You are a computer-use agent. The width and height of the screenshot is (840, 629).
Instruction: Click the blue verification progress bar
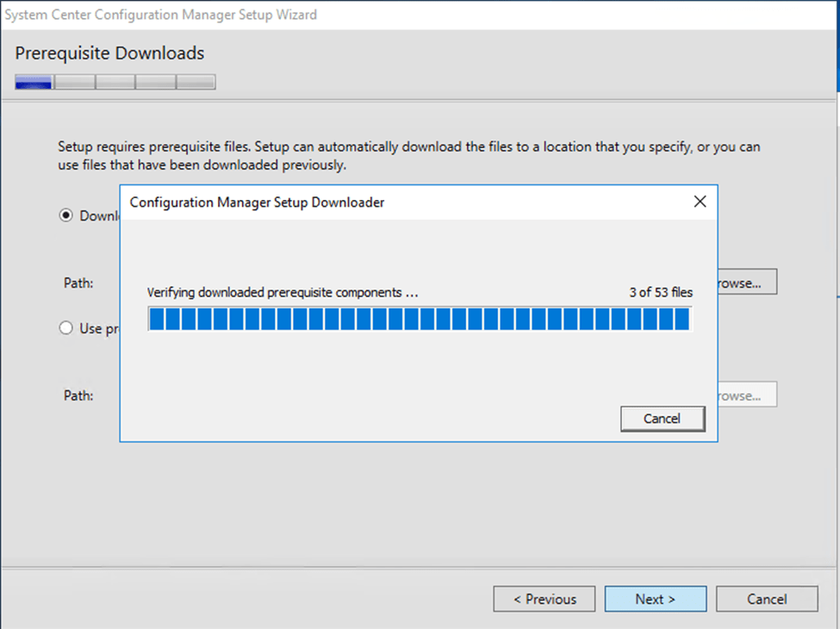tap(419, 320)
